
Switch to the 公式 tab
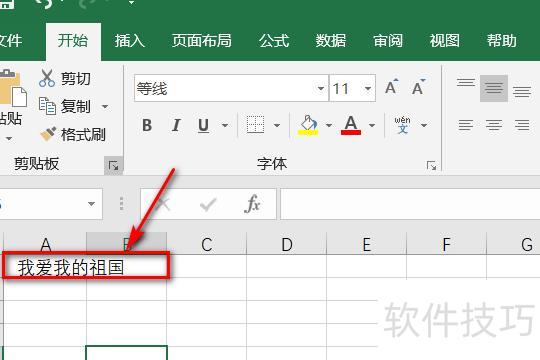274,41
